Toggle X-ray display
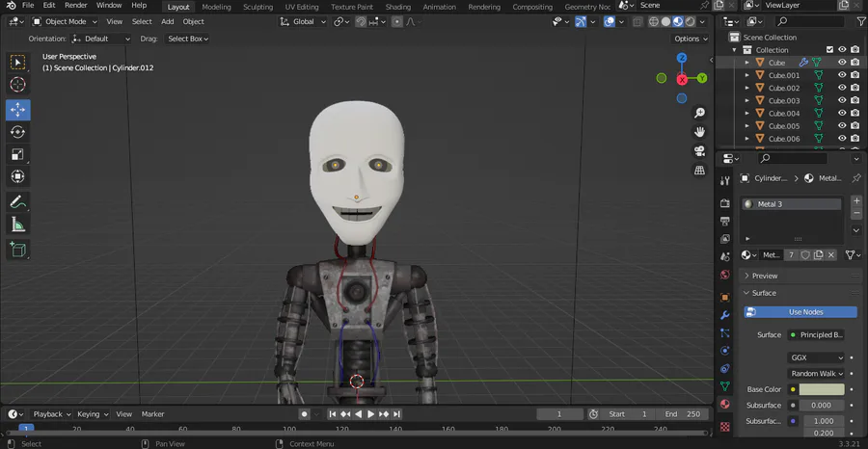Viewport: 868px width, 449px height. point(637,21)
